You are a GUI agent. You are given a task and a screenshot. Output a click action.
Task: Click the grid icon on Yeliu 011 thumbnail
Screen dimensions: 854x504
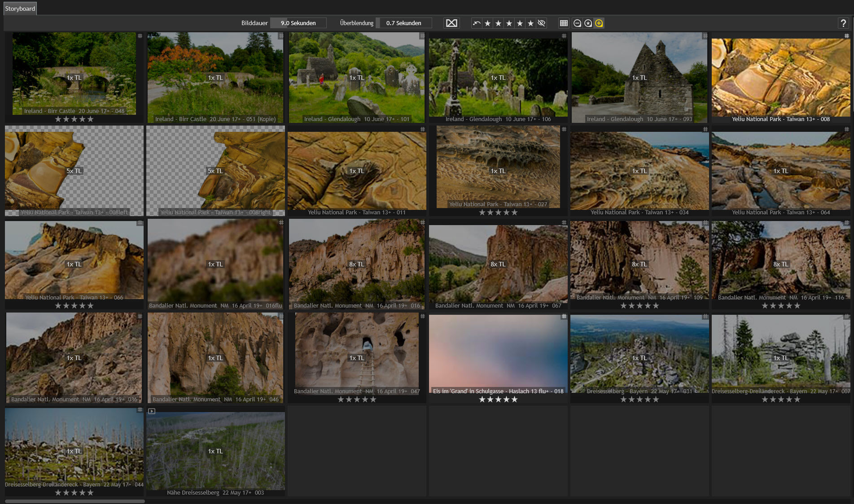click(422, 129)
